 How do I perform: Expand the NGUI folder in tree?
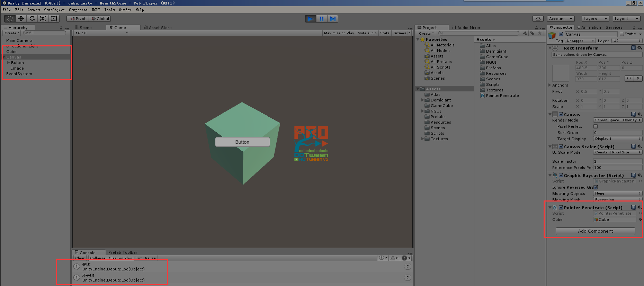coord(422,111)
